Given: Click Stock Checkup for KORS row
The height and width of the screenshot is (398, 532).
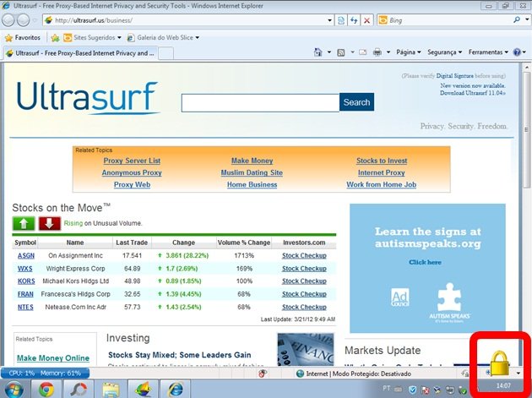Looking at the screenshot, I should click(x=304, y=281).
